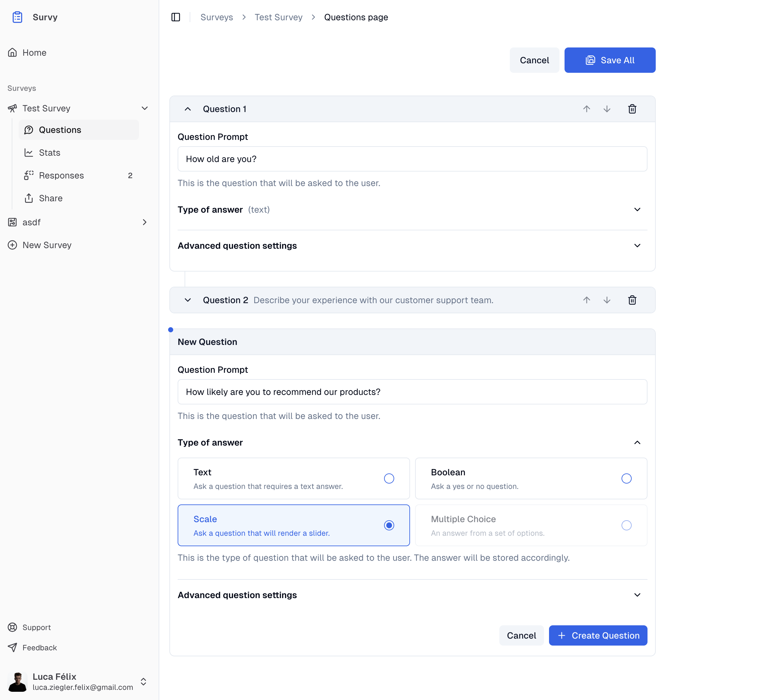This screenshot has width=758, height=700.
Task: Select the Text answer type radio
Action: 389,478
